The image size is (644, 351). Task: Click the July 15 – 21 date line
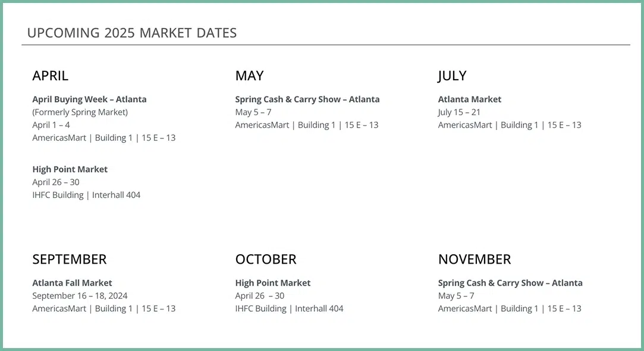point(459,112)
